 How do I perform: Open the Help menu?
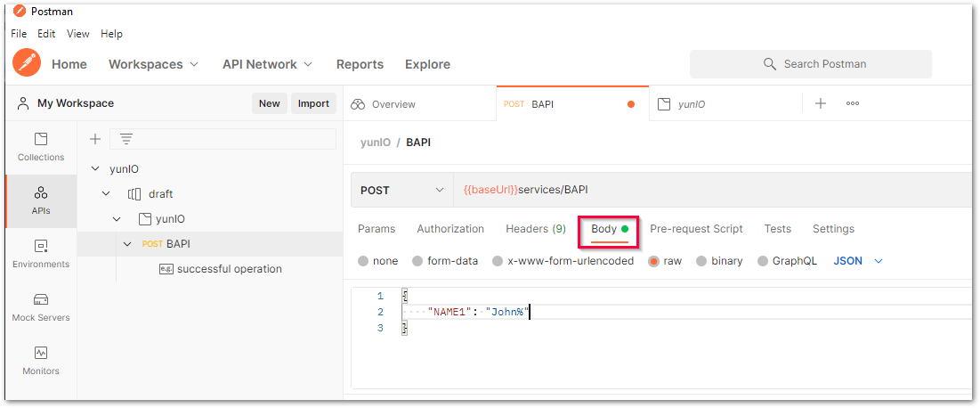[111, 34]
